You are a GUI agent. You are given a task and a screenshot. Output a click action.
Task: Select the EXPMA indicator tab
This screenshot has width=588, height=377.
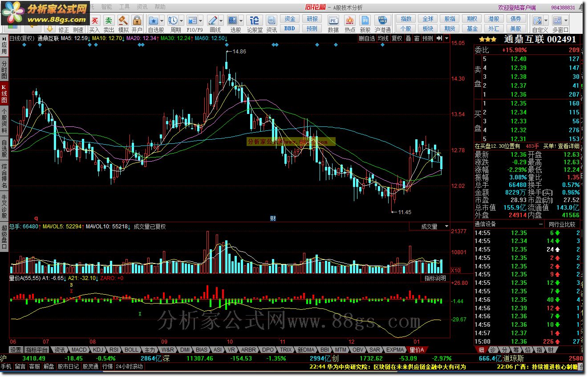pyautogui.click(x=395, y=350)
